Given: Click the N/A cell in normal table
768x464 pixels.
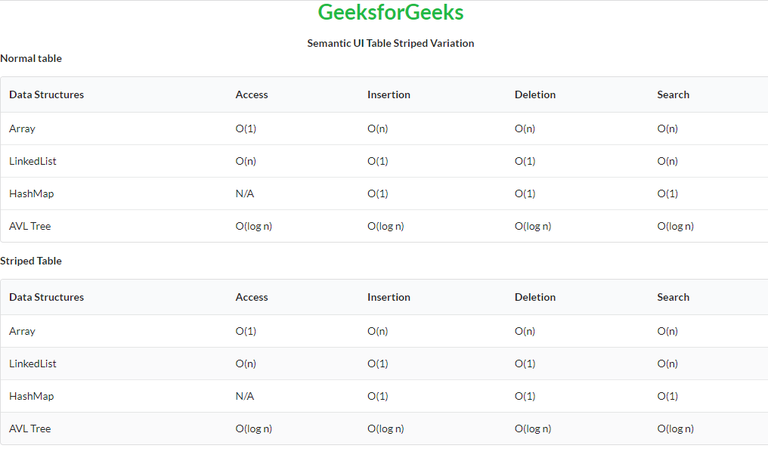Looking at the screenshot, I should [x=245, y=194].
